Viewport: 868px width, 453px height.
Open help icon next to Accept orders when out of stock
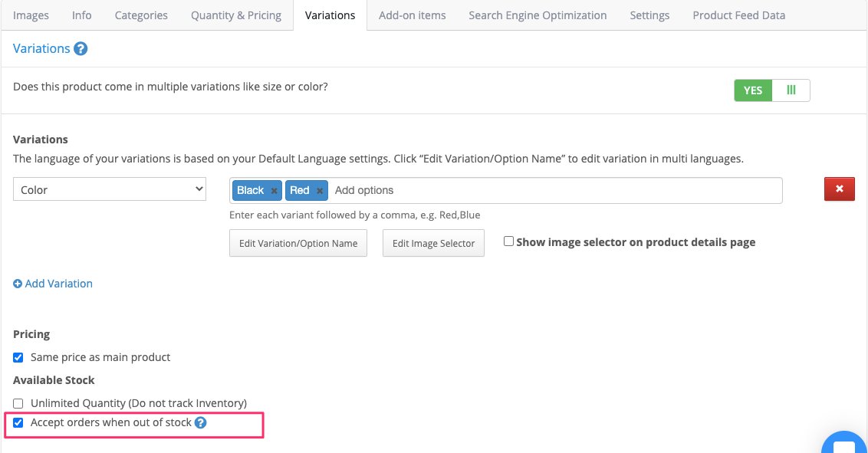pos(200,422)
